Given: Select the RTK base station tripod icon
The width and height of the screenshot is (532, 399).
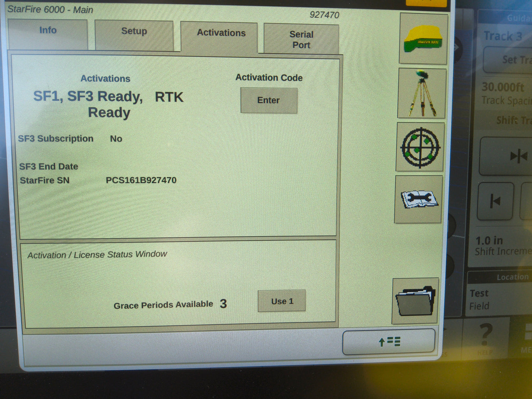Looking at the screenshot, I should point(421,93).
